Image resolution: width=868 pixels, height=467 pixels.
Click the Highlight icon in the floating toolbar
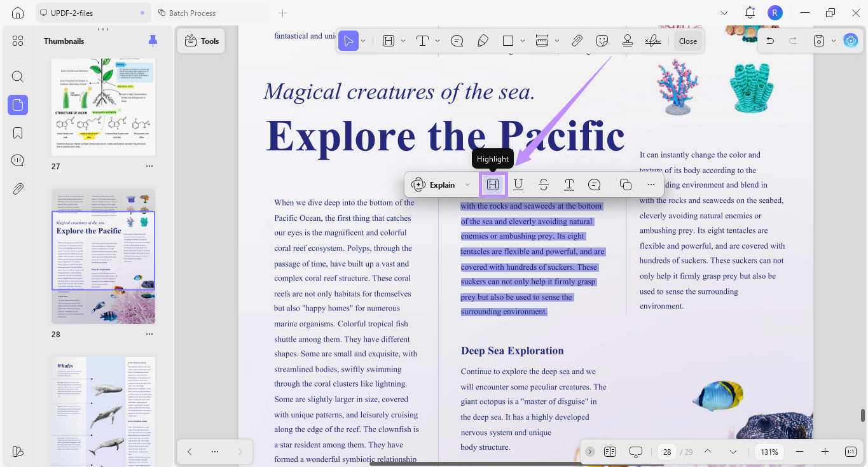[493, 185]
